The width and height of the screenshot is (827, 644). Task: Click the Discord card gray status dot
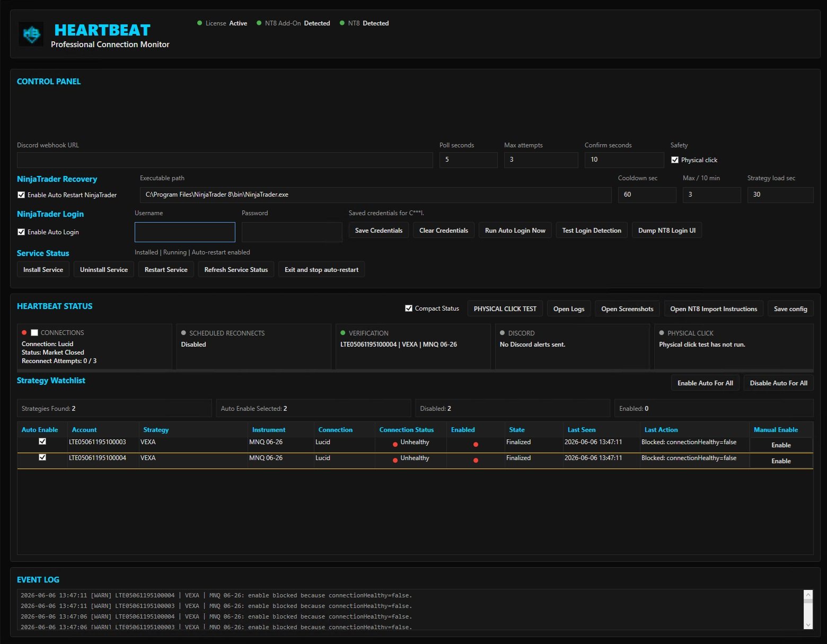[x=503, y=333]
